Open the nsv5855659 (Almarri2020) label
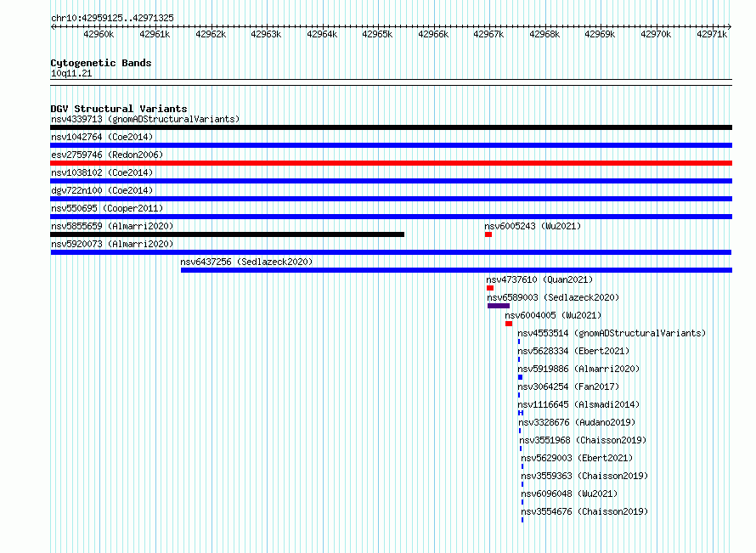The height and width of the screenshot is (553, 756). (112, 226)
